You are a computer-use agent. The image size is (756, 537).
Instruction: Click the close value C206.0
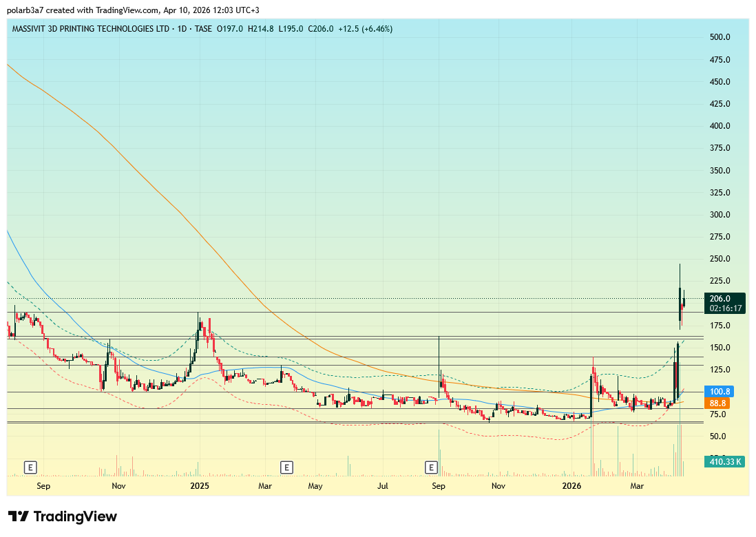tap(321, 29)
